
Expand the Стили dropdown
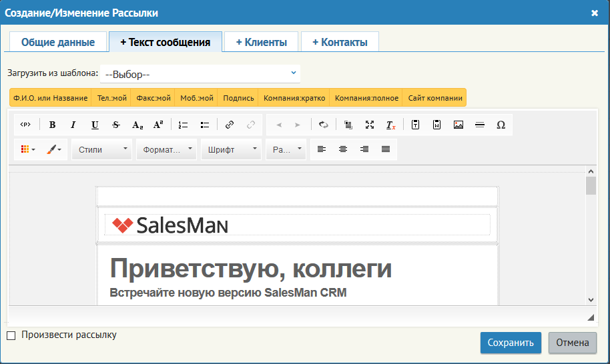pos(102,149)
